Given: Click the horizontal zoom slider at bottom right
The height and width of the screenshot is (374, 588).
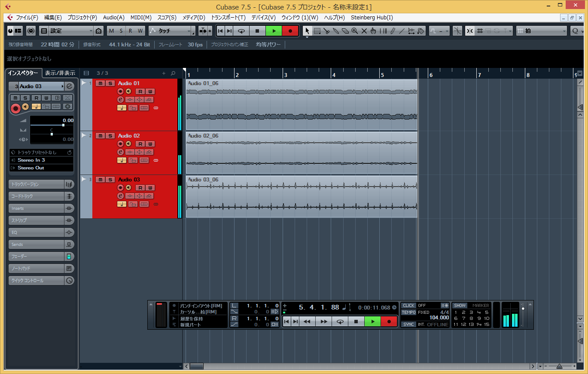Looking at the screenshot, I should (x=559, y=366).
